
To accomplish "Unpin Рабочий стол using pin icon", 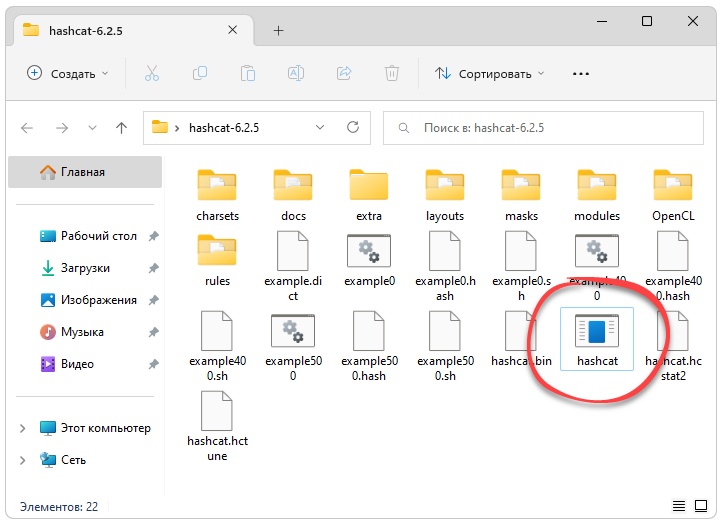I will [153, 236].
